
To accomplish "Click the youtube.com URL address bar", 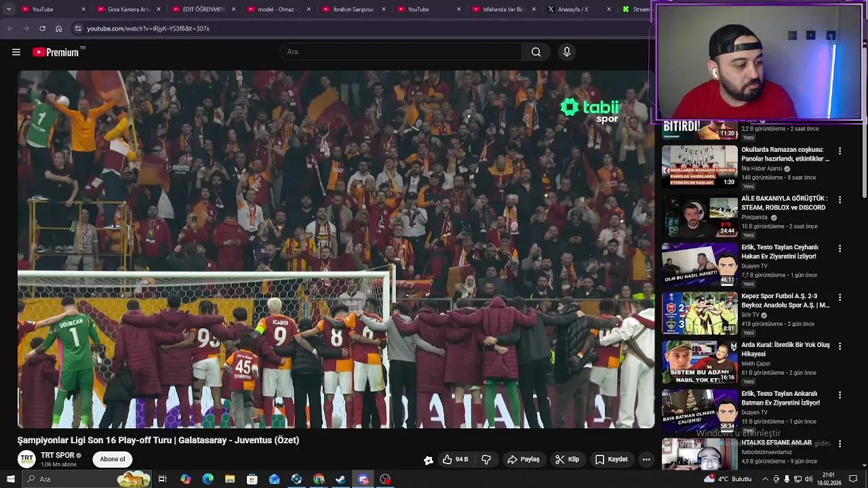I will (x=148, y=28).
